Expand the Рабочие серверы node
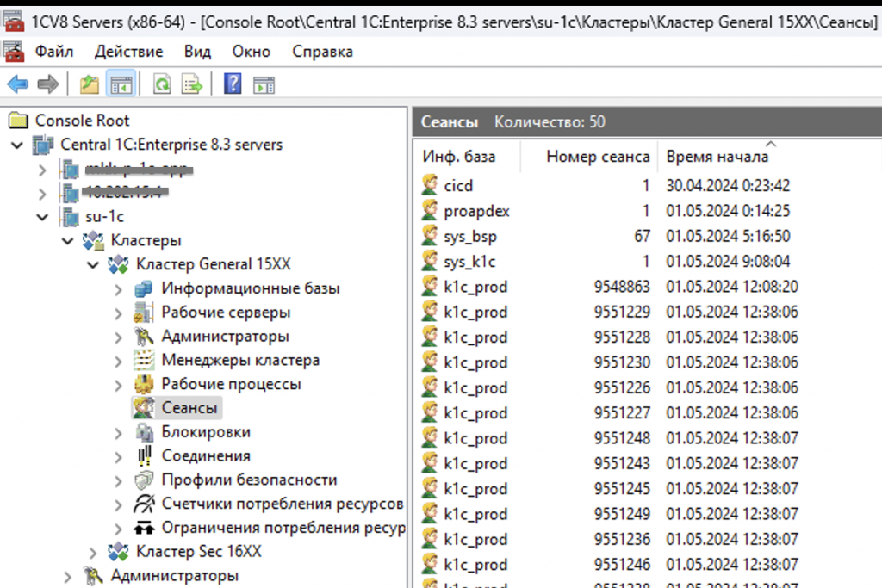The width and height of the screenshot is (882, 588). 118,313
